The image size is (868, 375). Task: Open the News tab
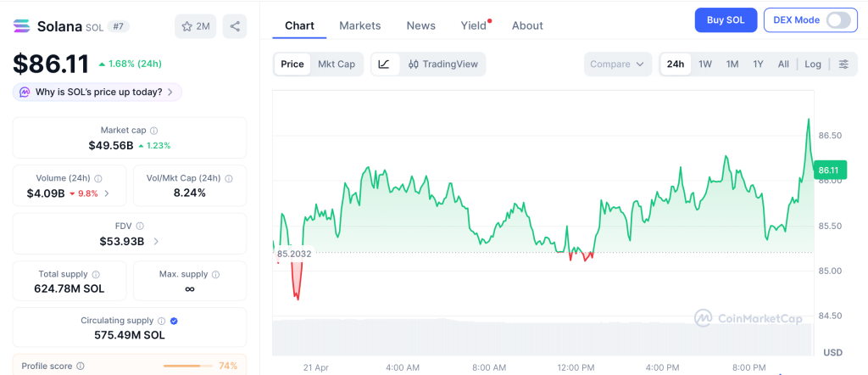point(420,25)
